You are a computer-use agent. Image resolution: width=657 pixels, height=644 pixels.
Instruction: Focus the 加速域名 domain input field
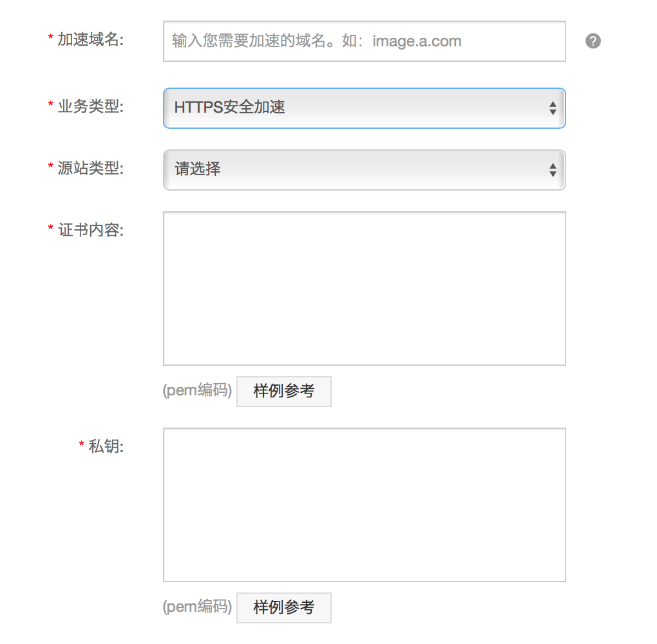364,41
